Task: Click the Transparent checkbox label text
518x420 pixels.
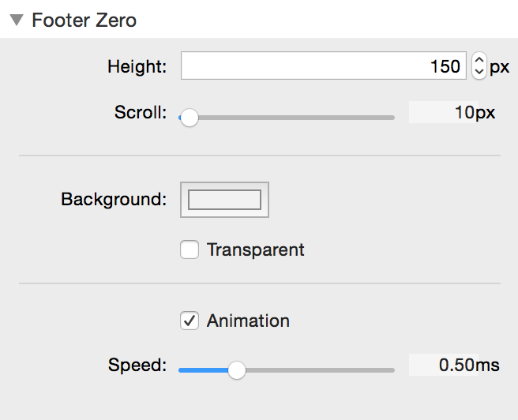Action: coord(255,250)
